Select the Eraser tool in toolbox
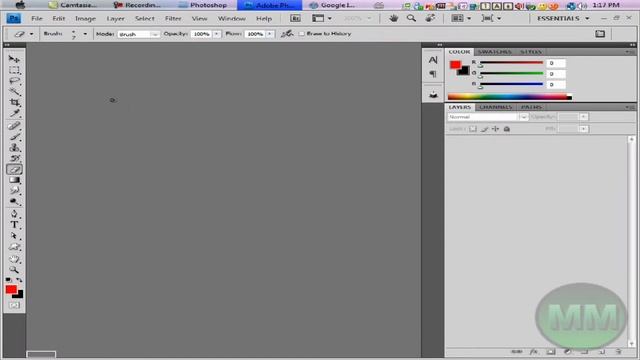Viewport: 640px width, 360px height. click(x=14, y=169)
